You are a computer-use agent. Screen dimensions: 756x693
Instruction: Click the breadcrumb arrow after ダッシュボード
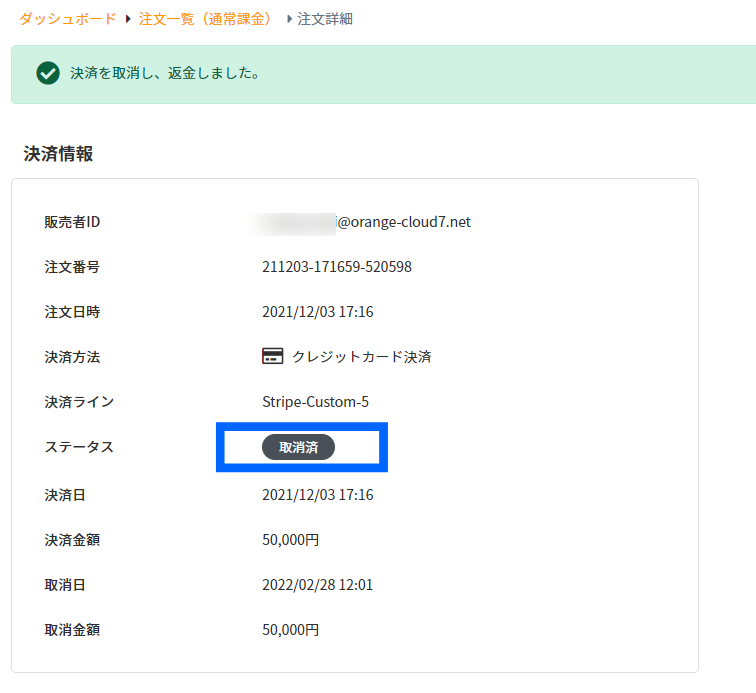(128, 19)
